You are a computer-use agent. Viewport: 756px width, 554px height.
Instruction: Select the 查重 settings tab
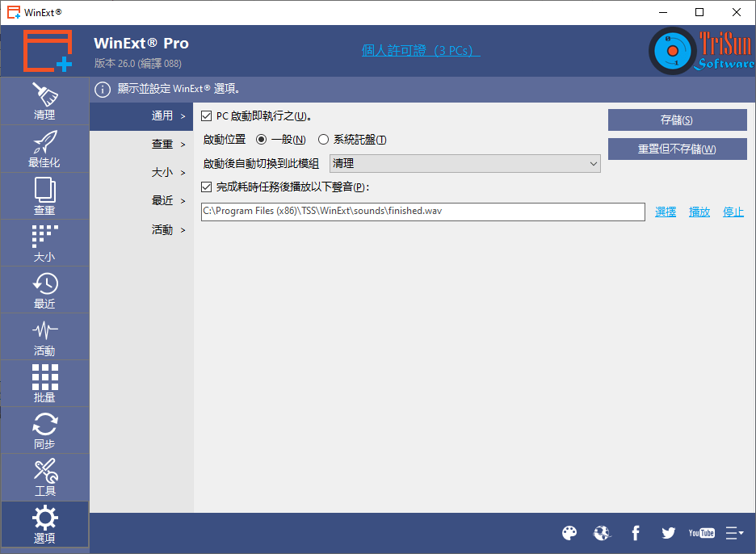tap(141, 145)
